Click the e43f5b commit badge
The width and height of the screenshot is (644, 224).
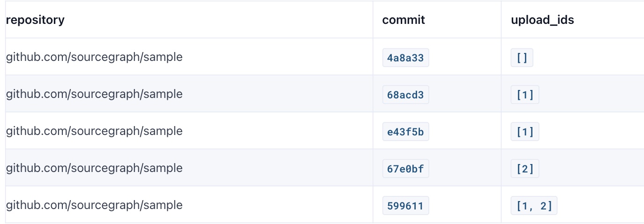click(x=405, y=132)
